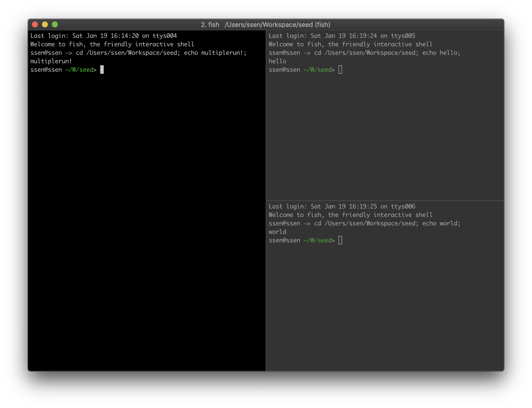Click the red close window button
Image resolution: width=532 pixels, height=408 pixels.
tap(35, 24)
